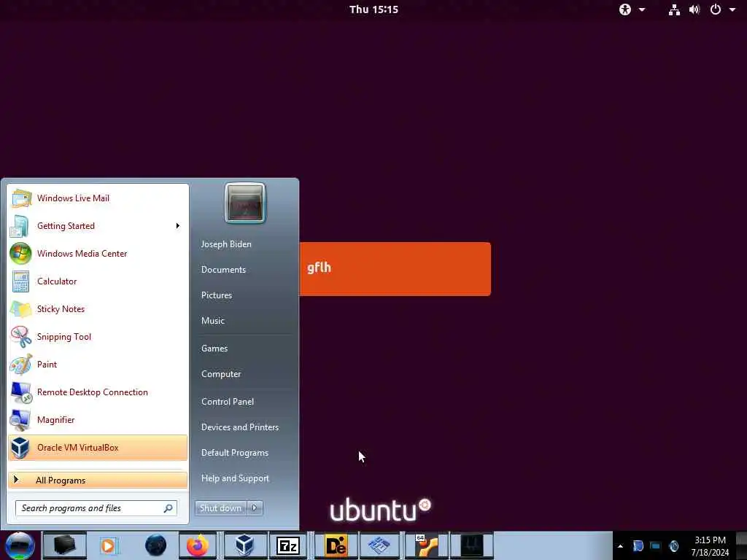The width and height of the screenshot is (747, 560).
Task: Open Remote Desktop Connection
Action: pos(98,392)
